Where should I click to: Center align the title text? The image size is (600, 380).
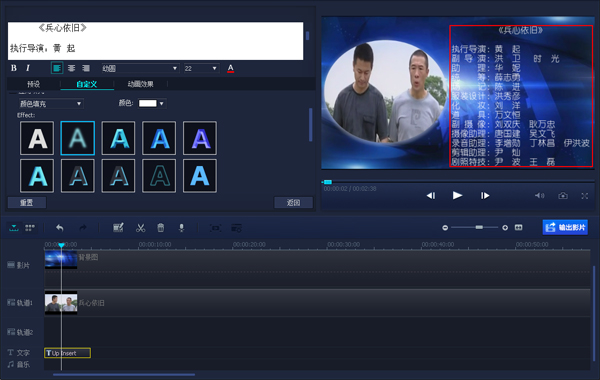(x=72, y=68)
